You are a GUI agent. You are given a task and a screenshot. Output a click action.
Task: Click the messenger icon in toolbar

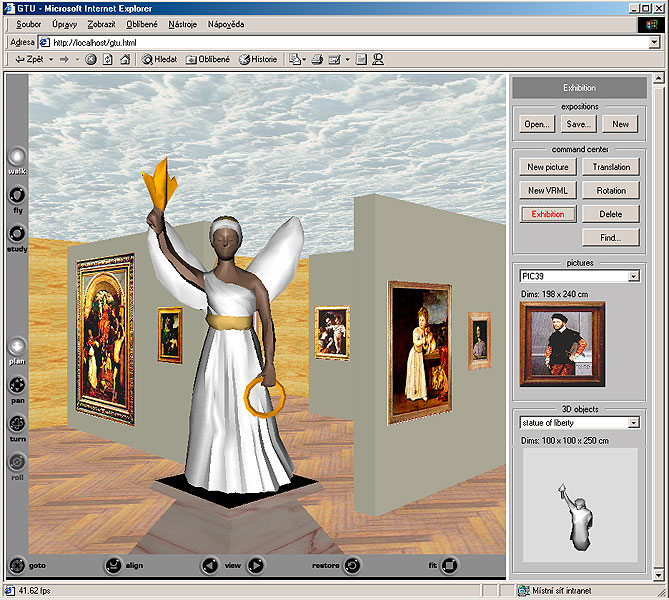[x=378, y=59]
